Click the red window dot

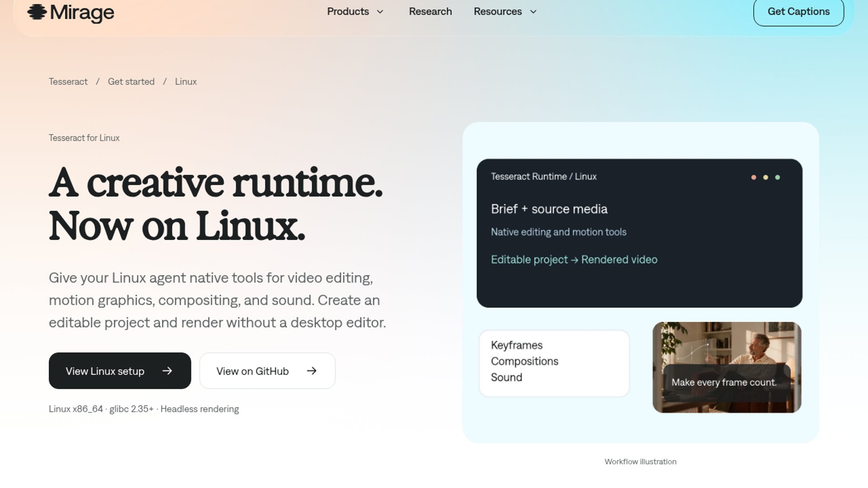point(754,177)
